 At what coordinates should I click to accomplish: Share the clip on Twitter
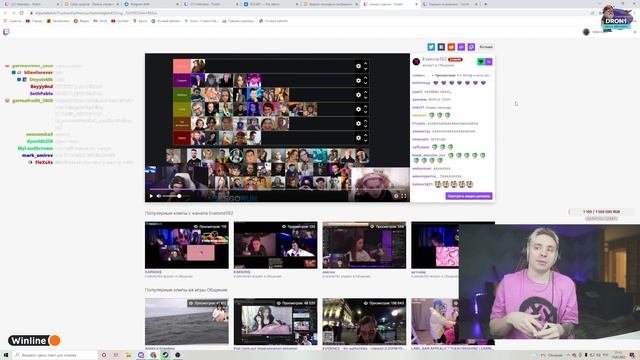431,47
